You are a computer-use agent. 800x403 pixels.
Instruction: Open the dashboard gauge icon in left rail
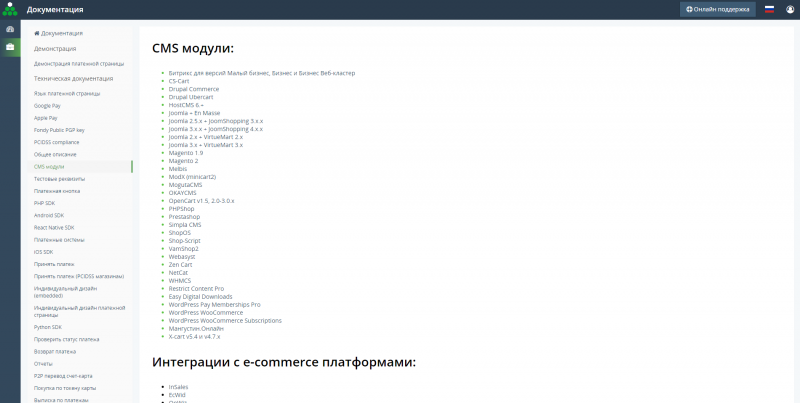(x=10, y=29)
